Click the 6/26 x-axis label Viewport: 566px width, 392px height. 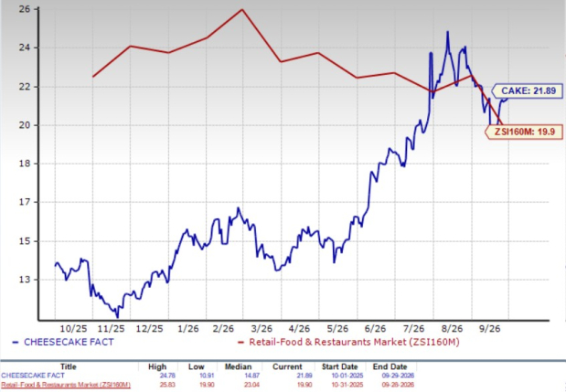(x=375, y=329)
